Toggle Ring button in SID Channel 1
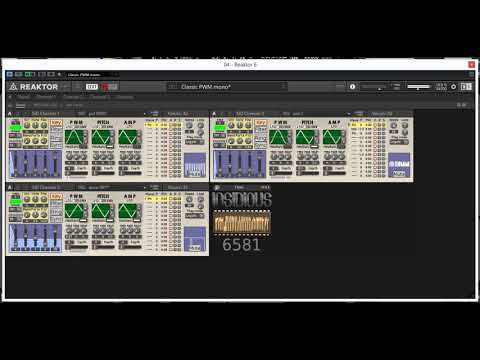The image size is (480, 360). coord(56,138)
